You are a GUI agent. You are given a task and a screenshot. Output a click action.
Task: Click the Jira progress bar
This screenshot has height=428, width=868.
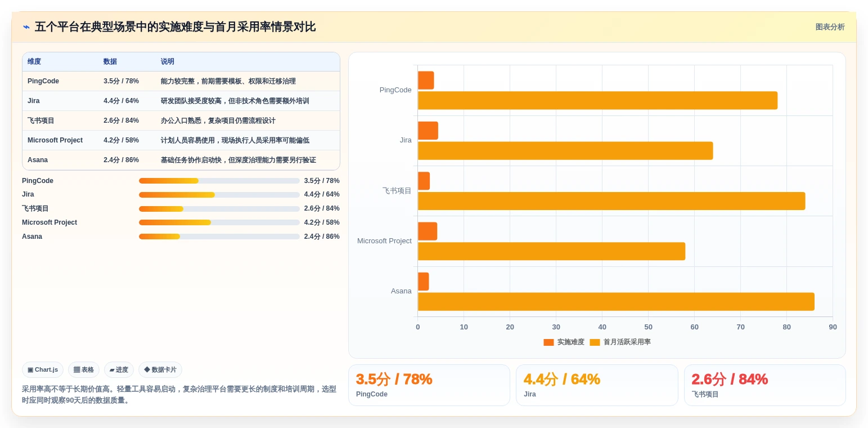click(219, 195)
